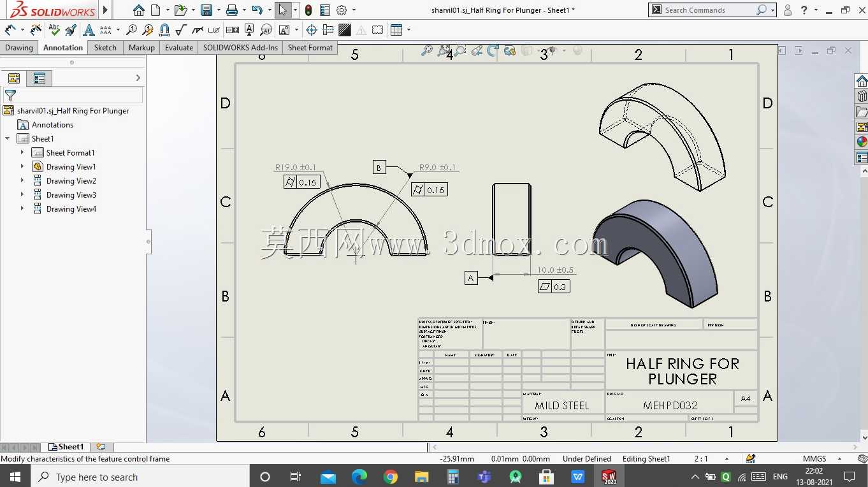
Task: Click the sheet scale 2 : 1 in status bar
Action: (702, 458)
